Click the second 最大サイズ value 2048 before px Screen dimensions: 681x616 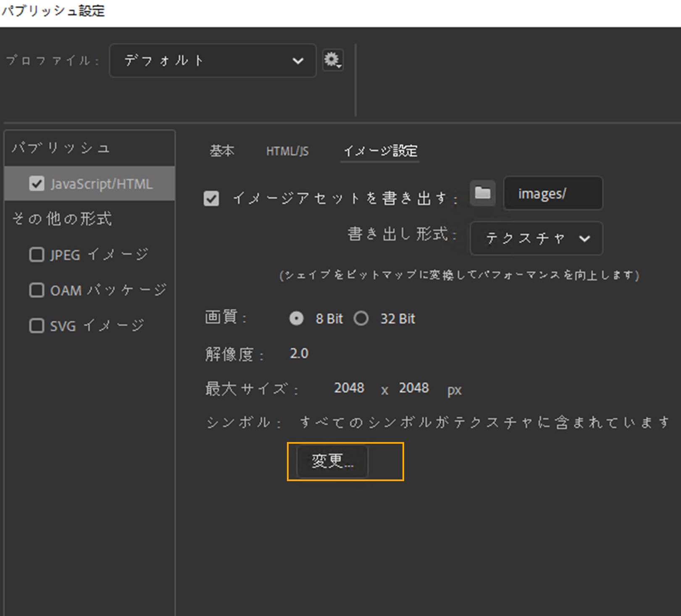414,388
